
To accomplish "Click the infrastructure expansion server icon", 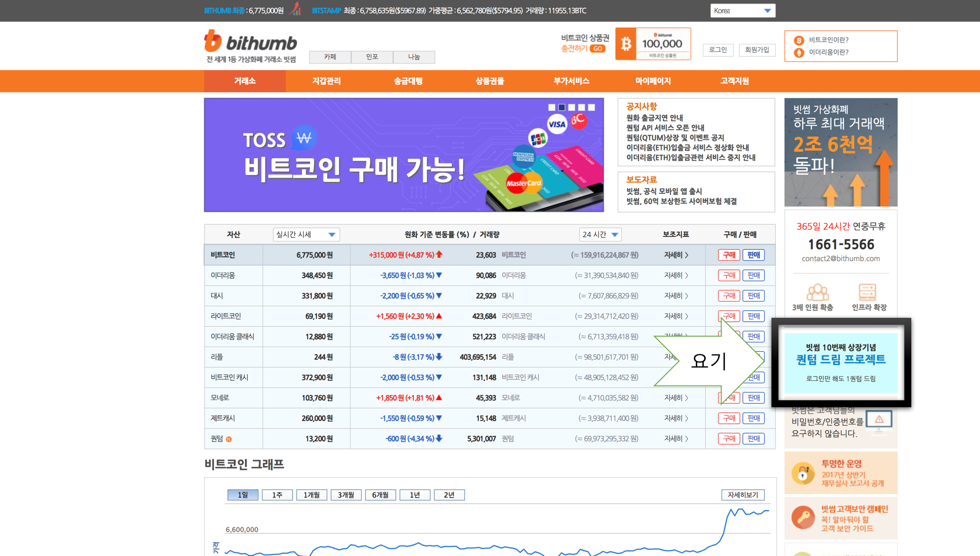I will tap(867, 292).
